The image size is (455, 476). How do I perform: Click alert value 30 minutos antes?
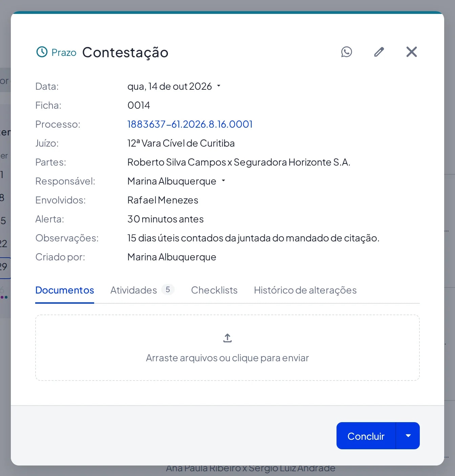(x=166, y=219)
